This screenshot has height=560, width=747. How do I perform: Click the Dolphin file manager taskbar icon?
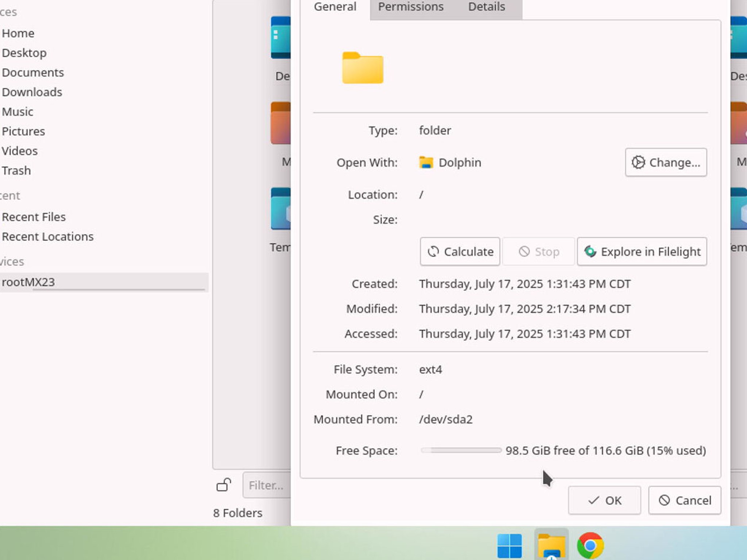tap(551, 546)
